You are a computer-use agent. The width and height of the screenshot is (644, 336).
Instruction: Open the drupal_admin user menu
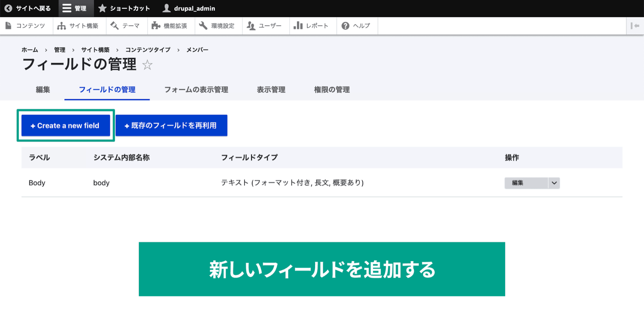189,8
